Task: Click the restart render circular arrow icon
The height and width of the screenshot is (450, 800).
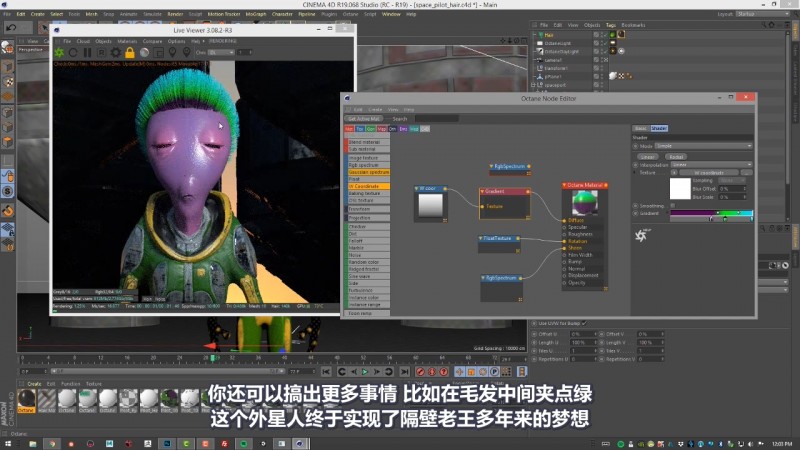Action: tap(73, 53)
